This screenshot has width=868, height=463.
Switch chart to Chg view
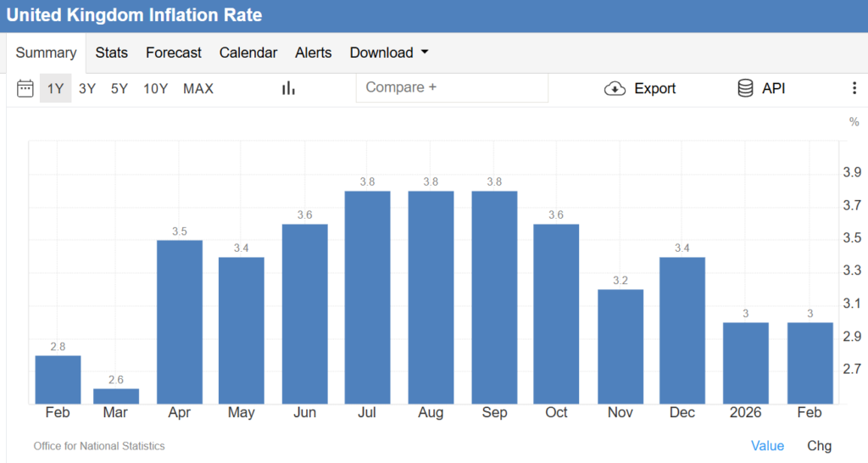pyautogui.click(x=819, y=446)
